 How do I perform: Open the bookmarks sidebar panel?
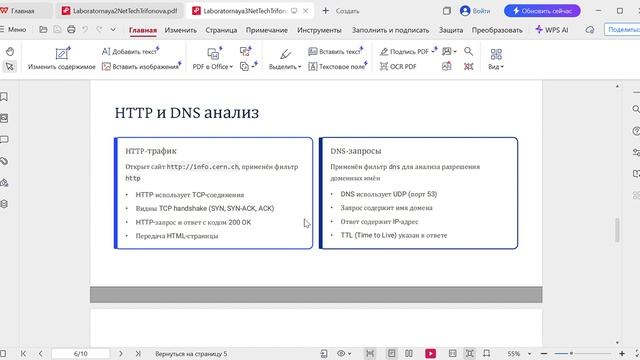pos(4,97)
